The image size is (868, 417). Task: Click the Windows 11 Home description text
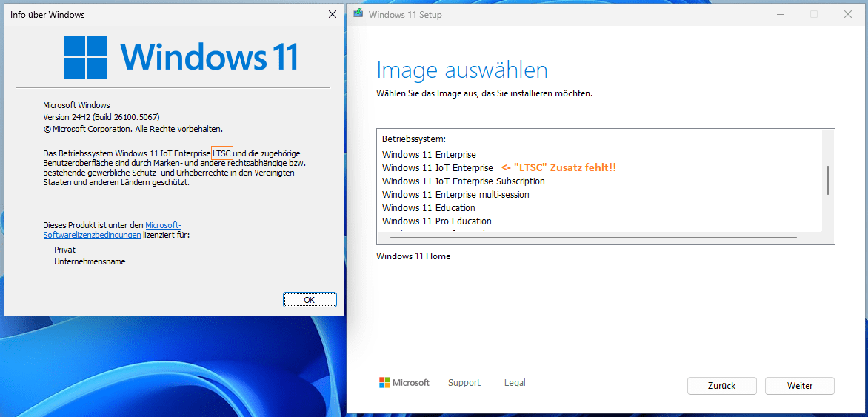tap(413, 256)
